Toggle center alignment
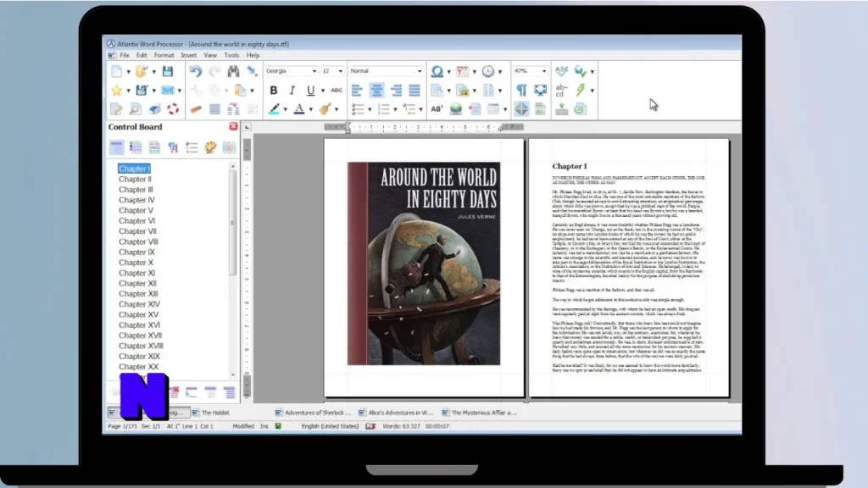The image size is (868, 488). click(376, 90)
